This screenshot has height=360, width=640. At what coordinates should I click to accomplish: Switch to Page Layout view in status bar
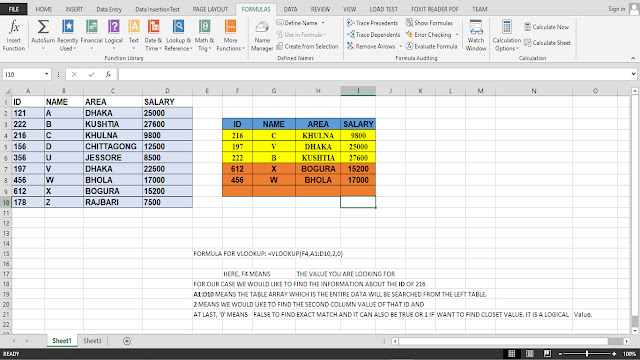coord(529,353)
